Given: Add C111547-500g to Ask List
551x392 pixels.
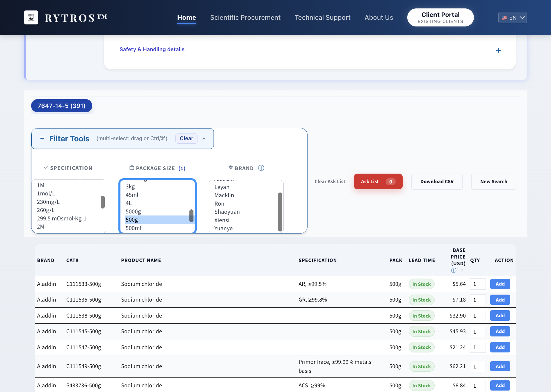Looking at the screenshot, I should pyautogui.click(x=500, y=347).
